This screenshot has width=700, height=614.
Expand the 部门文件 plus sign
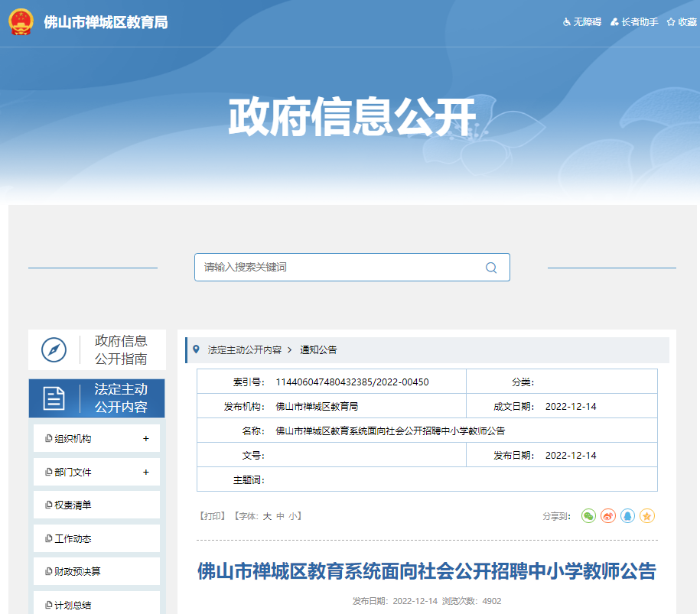(146, 473)
